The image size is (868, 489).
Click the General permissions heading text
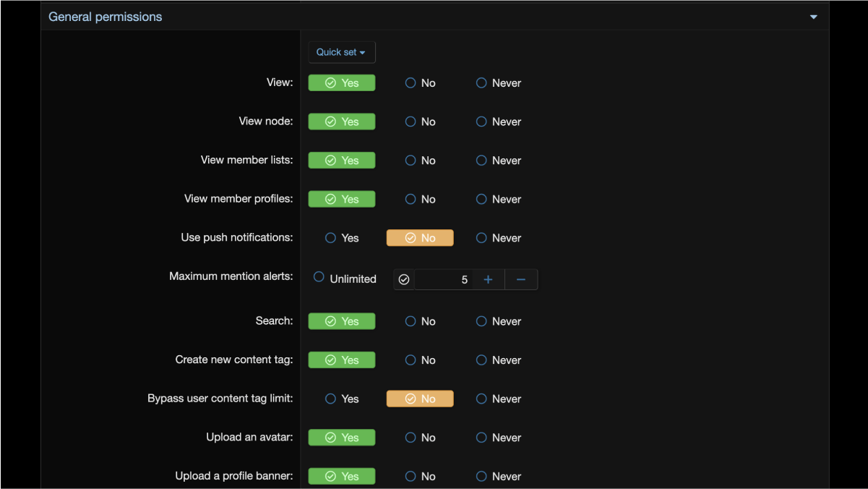coord(106,17)
